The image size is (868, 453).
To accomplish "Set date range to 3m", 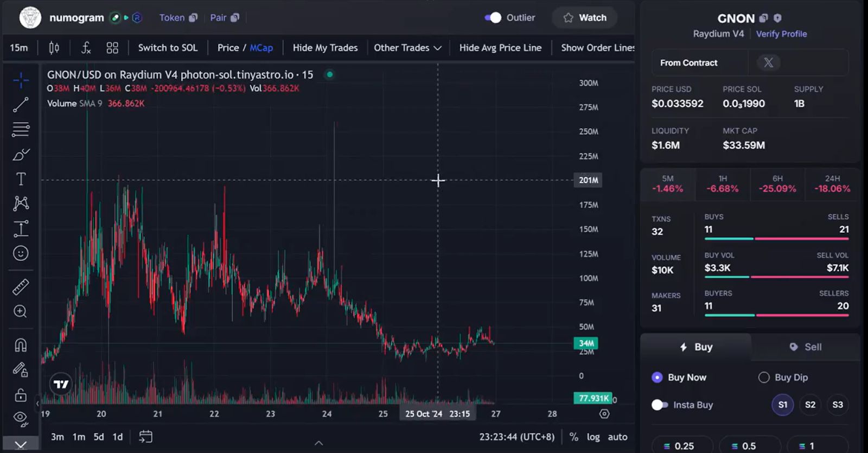I will 58,437.
